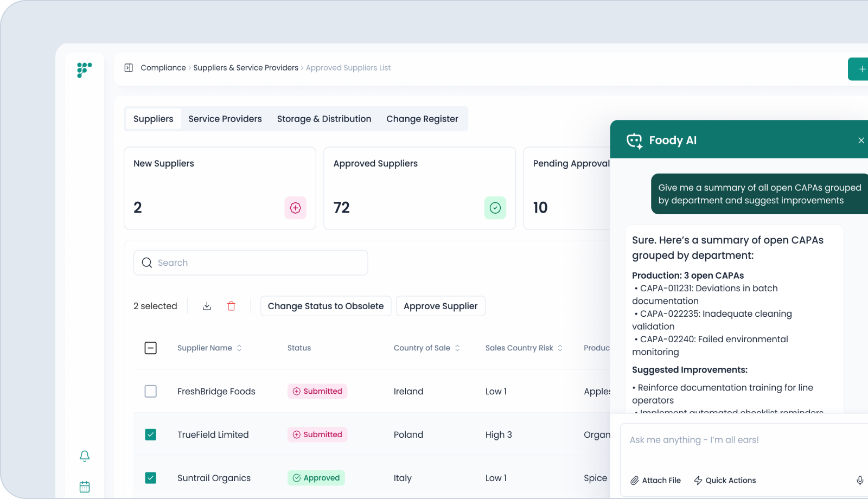Open the Pending Approval card

click(x=567, y=188)
